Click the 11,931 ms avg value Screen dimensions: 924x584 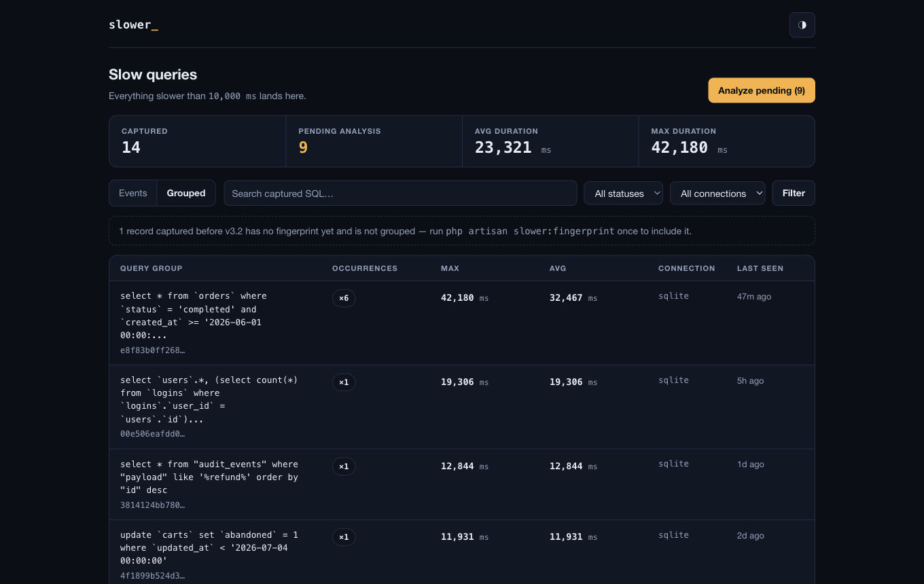coord(573,537)
